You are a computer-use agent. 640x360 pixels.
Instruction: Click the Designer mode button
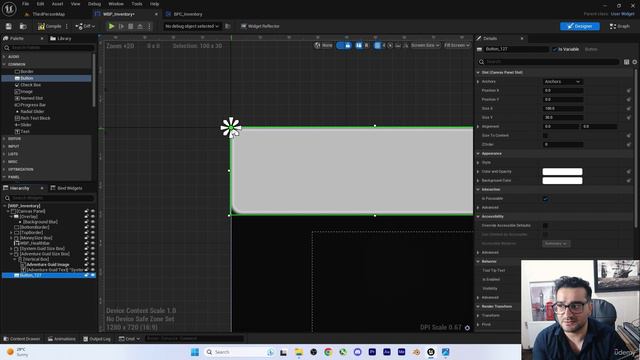(x=580, y=26)
